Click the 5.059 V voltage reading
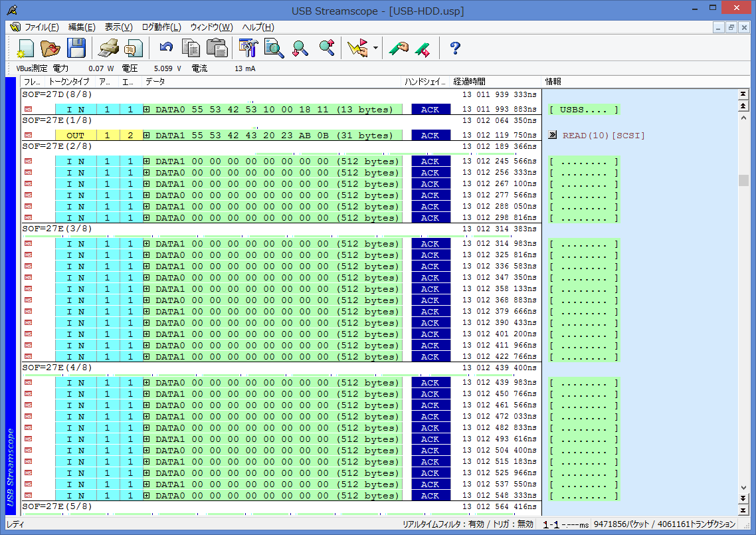The height and width of the screenshot is (535, 756). coord(167,68)
